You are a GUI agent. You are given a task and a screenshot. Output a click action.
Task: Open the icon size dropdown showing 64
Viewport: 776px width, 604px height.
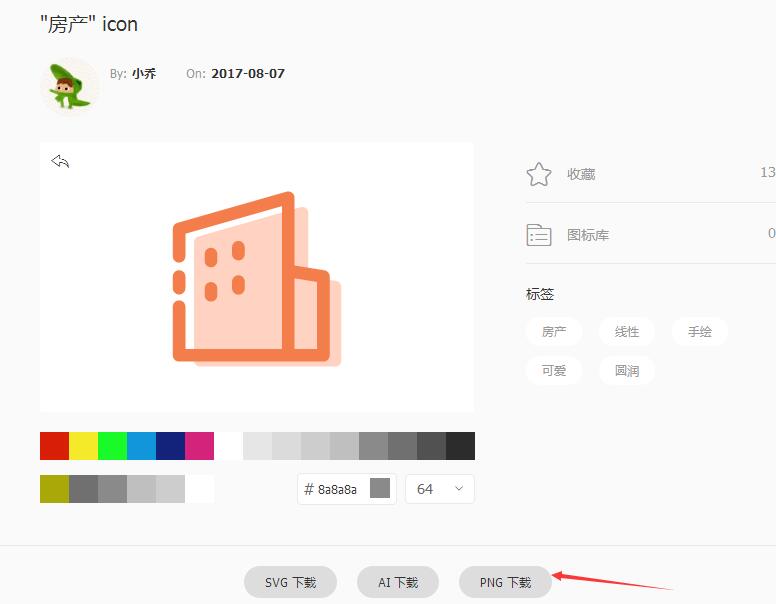[440, 489]
